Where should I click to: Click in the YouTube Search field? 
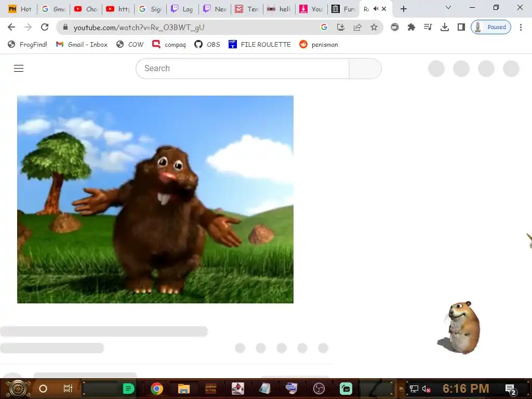click(x=242, y=69)
